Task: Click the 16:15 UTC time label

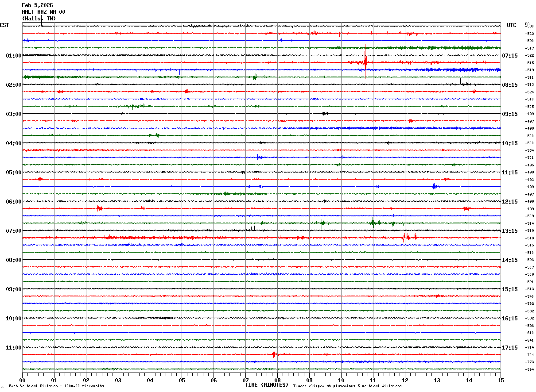Action: click(x=510, y=319)
